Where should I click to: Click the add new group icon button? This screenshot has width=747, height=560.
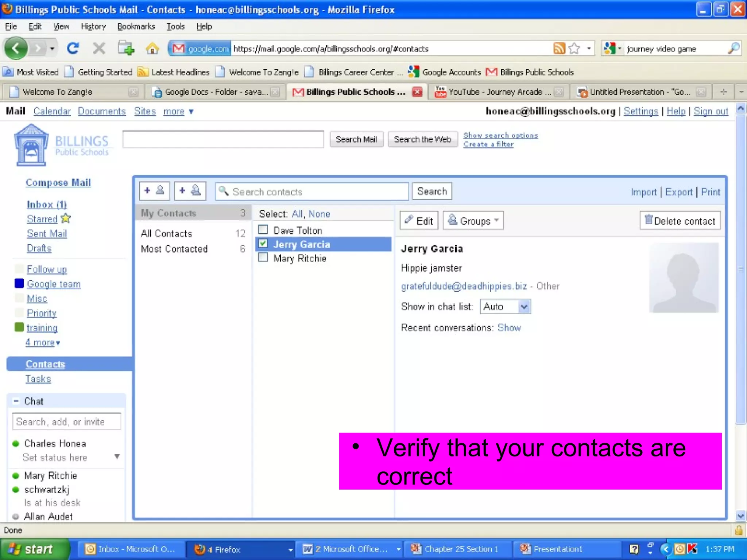click(190, 191)
